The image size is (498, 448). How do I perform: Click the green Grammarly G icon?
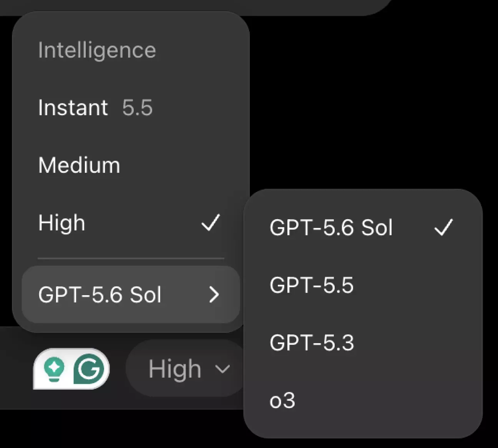[89, 369]
